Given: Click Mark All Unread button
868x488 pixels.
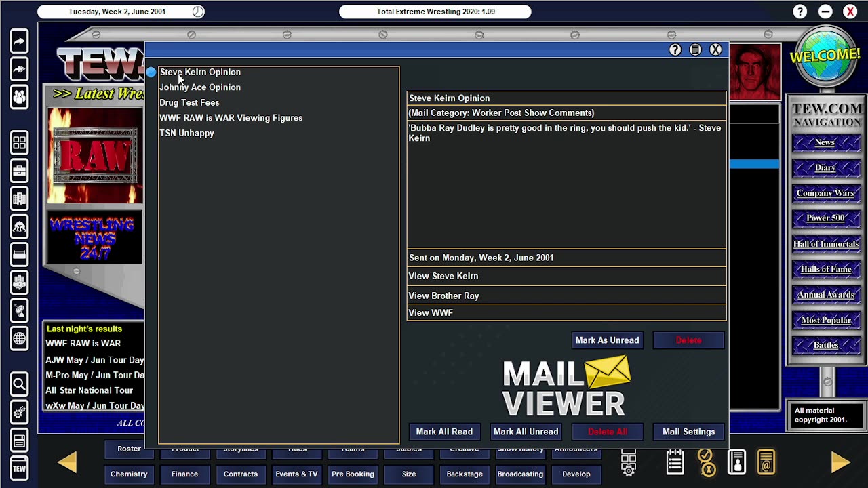Looking at the screenshot, I should (x=526, y=432).
